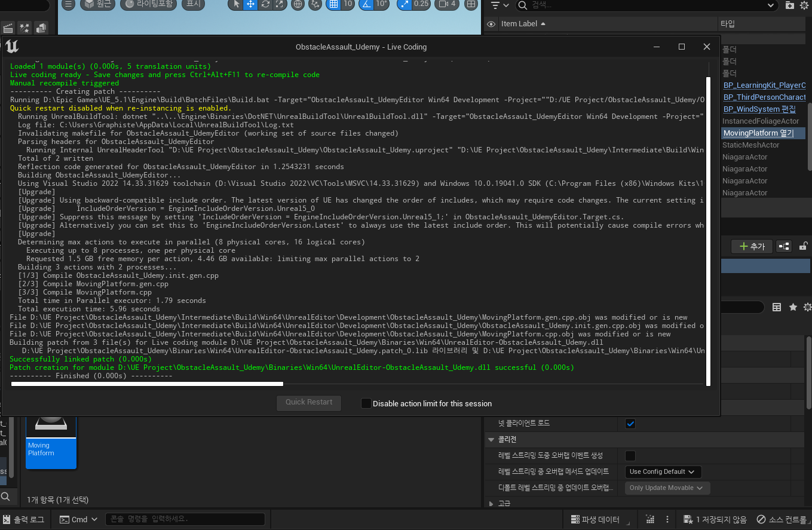The image size is (812, 530).
Task: Toggle grid snapping button
Action: pyautogui.click(x=333, y=4)
